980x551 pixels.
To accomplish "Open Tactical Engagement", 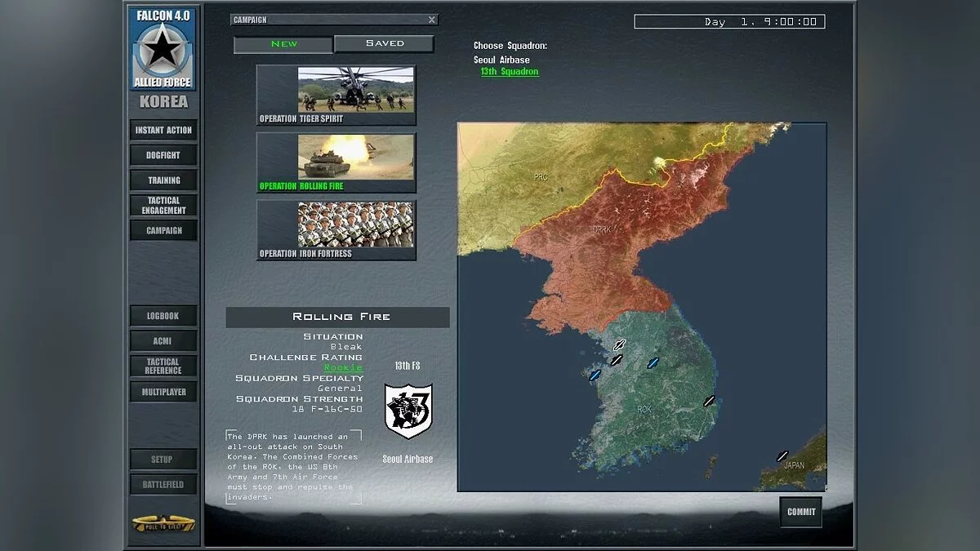I will click(x=163, y=206).
